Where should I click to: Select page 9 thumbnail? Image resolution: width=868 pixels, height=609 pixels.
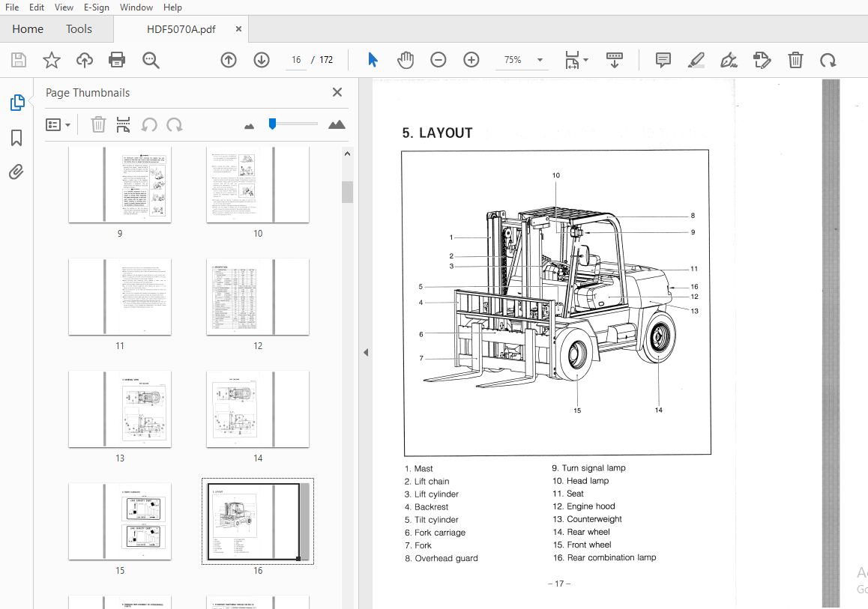click(x=120, y=185)
